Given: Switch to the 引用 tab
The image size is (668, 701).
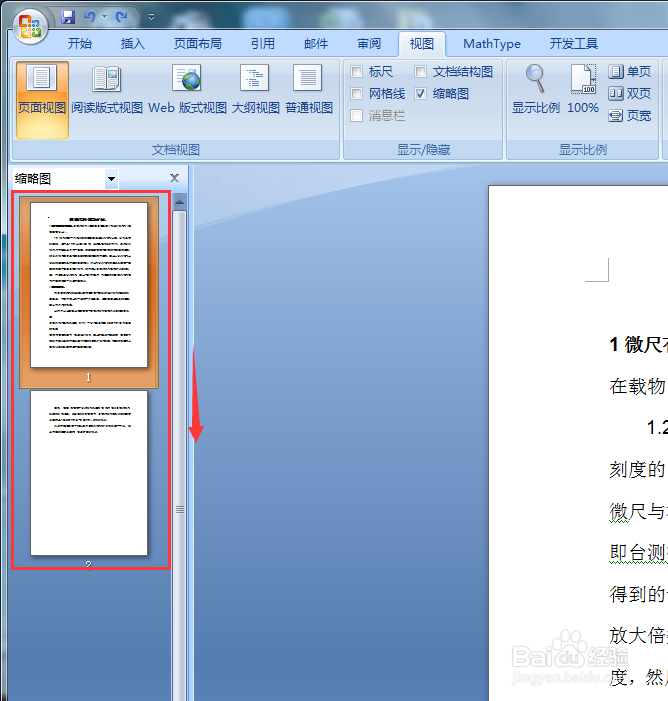Looking at the screenshot, I should tap(263, 44).
